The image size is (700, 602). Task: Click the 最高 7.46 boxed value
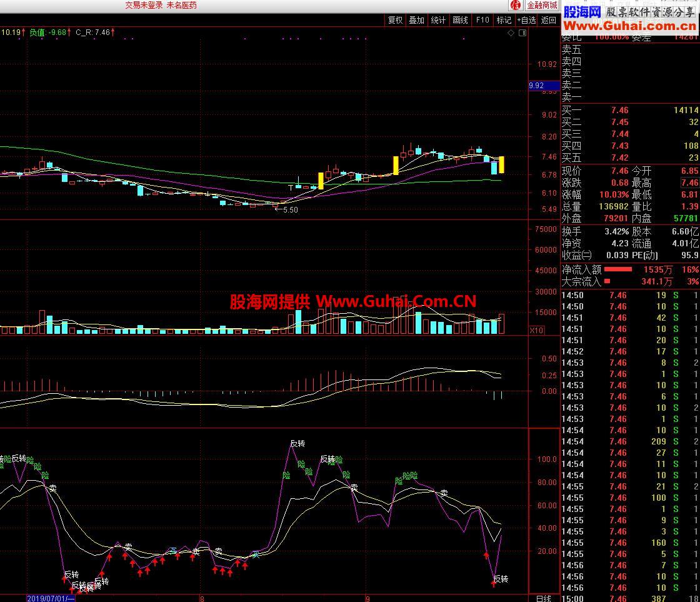(690, 183)
